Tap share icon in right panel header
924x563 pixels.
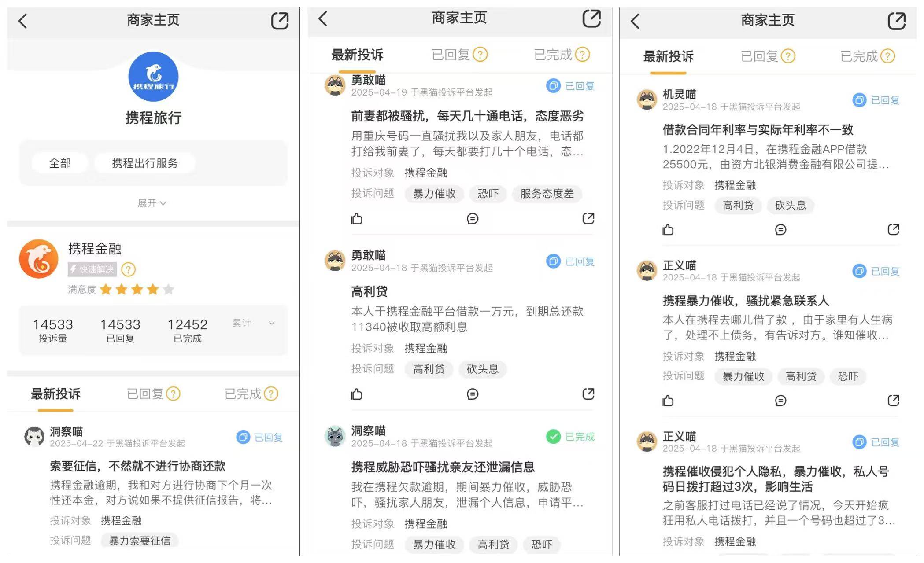(897, 21)
